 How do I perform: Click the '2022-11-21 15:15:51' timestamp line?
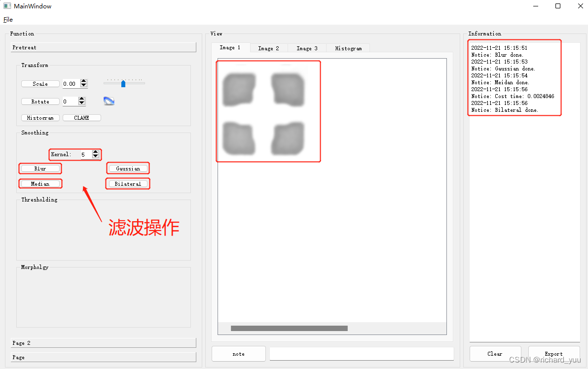pyautogui.click(x=499, y=48)
